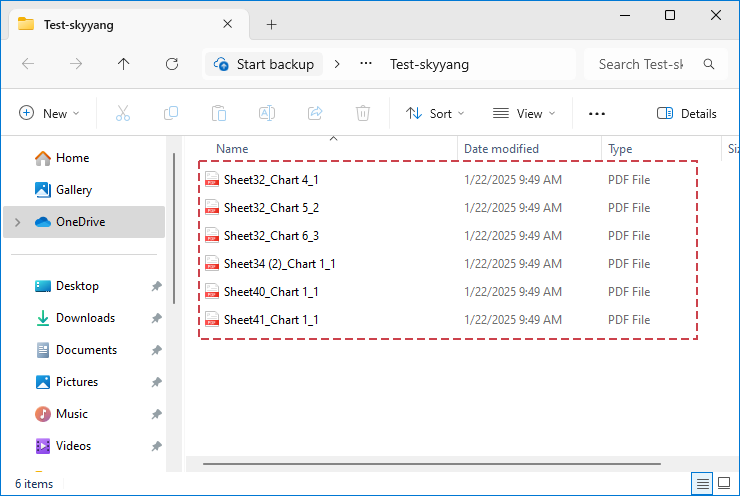Click the Cut scissors icon
Image resolution: width=740 pixels, height=496 pixels.
pyautogui.click(x=123, y=113)
